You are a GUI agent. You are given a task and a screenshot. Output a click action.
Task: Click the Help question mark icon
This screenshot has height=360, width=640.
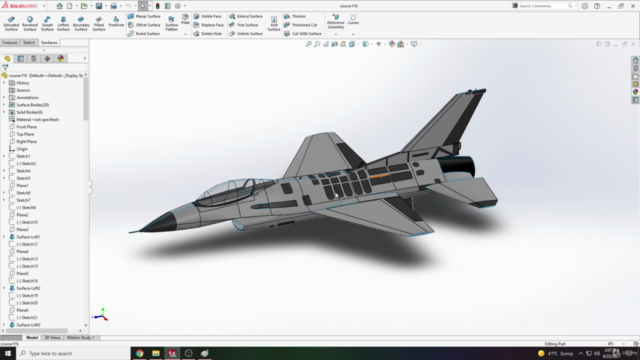pyautogui.click(x=597, y=6)
